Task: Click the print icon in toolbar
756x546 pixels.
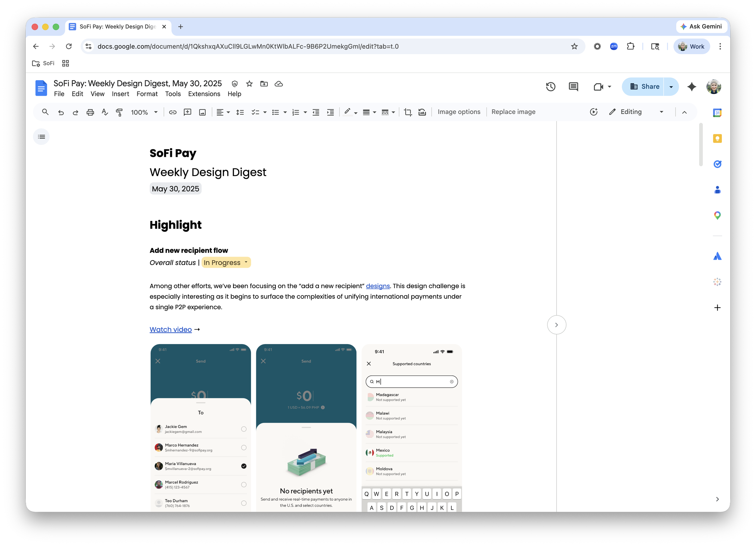Action: 90,112
